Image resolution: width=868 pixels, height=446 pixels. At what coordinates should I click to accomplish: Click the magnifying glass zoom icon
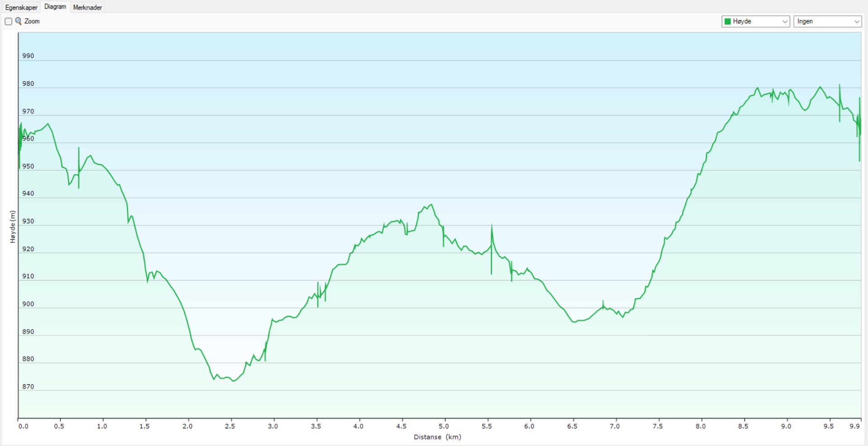pyautogui.click(x=19, y=21)
